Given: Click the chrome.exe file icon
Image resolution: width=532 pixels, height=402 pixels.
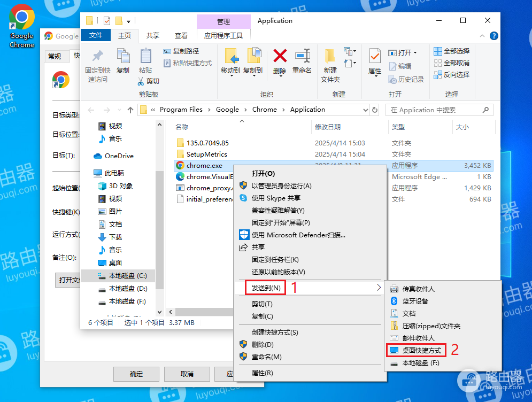Looking at the screenshot, I should coord(180,166).
